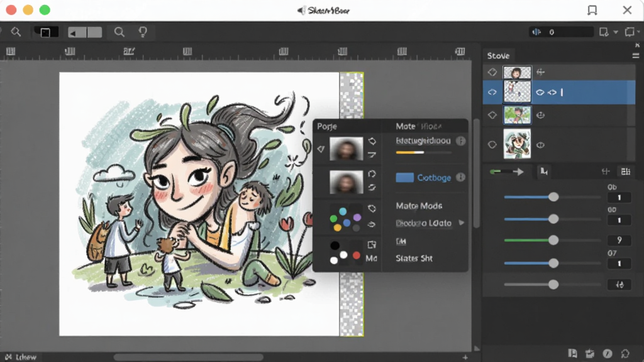
Task: Click the Mote tab in popup
Action: [406, 126]
